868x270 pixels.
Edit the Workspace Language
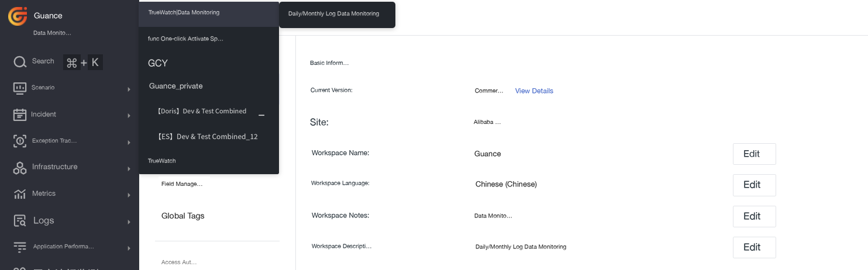point(754,185)
